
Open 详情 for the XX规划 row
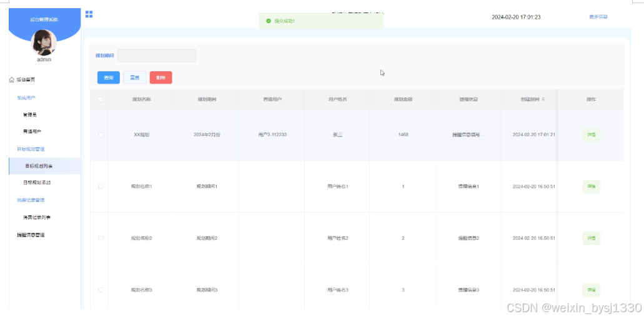click(x=591, y=135)
